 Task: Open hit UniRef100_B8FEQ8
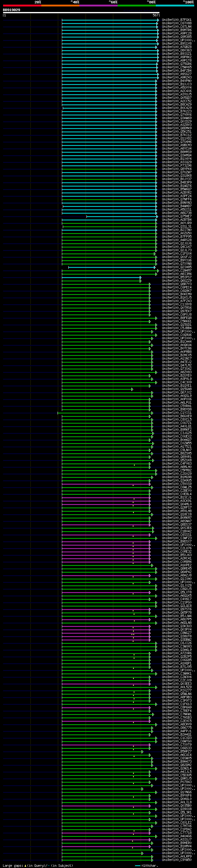pyautogui.click(x=176, y=318)
